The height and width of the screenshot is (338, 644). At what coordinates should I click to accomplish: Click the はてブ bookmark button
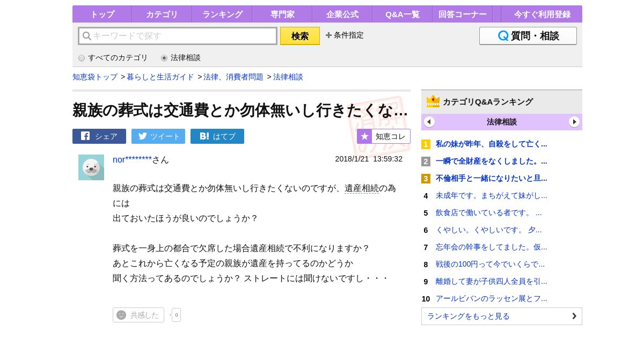click(x=217, y=136)
